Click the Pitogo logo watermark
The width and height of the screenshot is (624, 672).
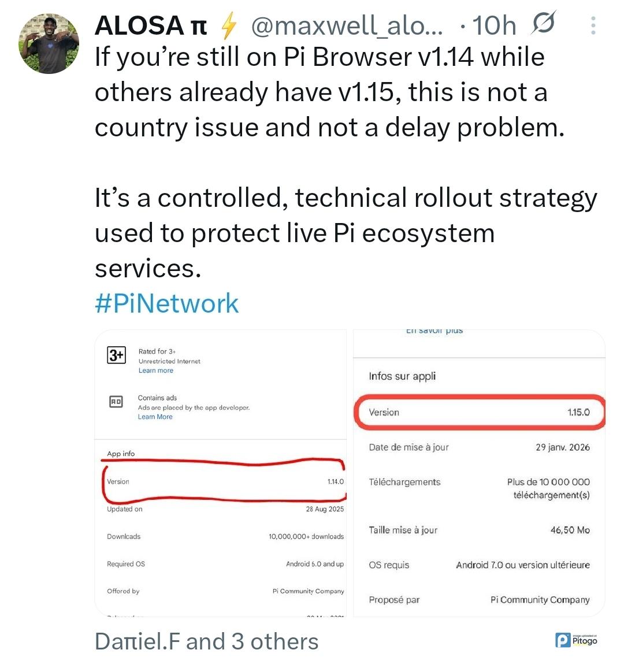tap(576, 640)
